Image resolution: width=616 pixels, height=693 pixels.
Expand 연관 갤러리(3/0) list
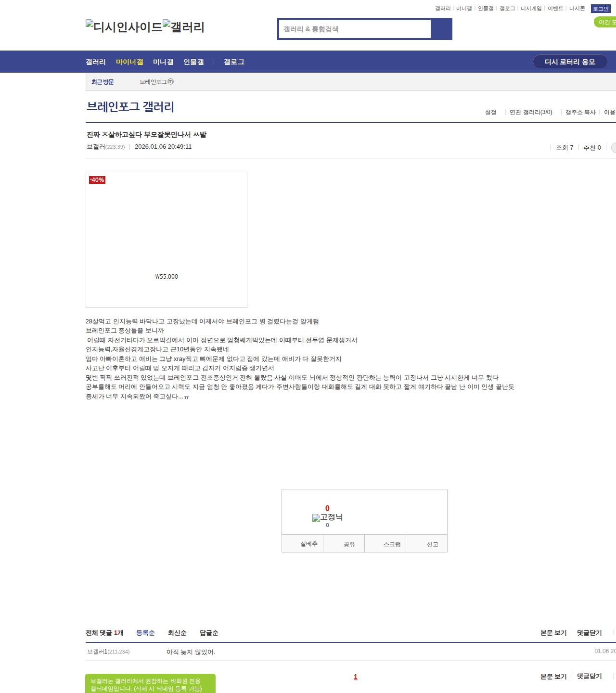click(x=531, y=112)
